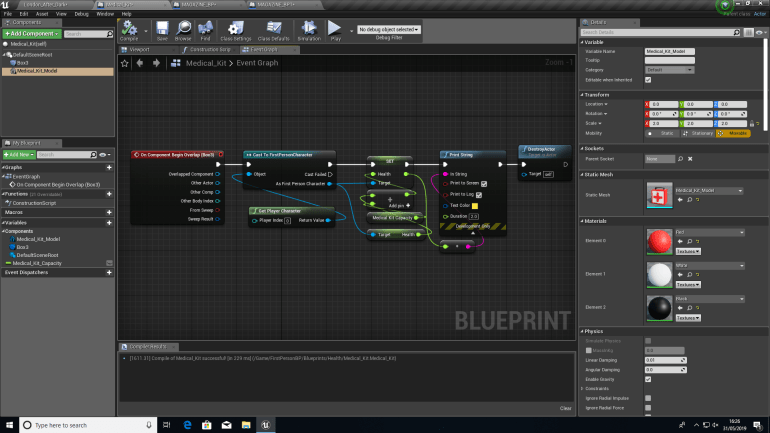
Task: Open view options eye icon in Details panel
Action: 759,32
